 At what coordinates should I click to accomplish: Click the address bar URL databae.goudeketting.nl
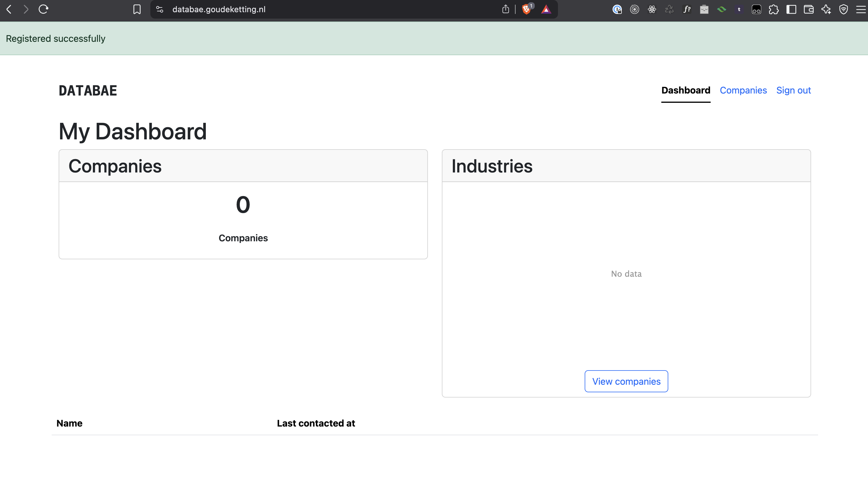tap(219, 9)
